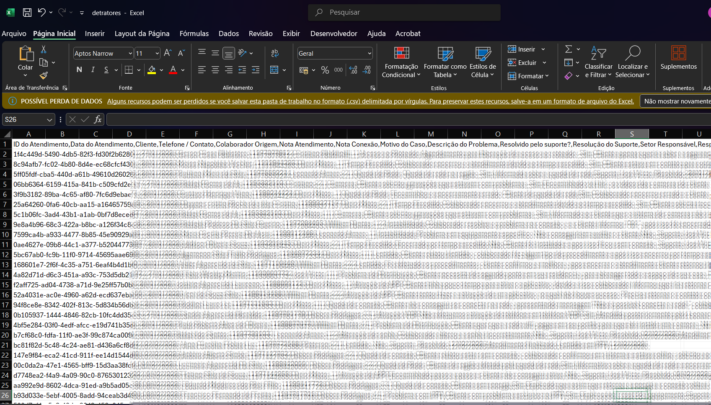
Task: Switch to the Inserir tab
Action: [94, 33]
